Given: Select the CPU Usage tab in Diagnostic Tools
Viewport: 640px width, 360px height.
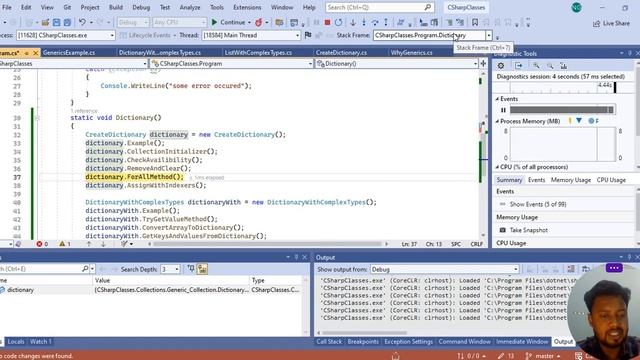Looking at the screenshot, I should tap(611, 180).
